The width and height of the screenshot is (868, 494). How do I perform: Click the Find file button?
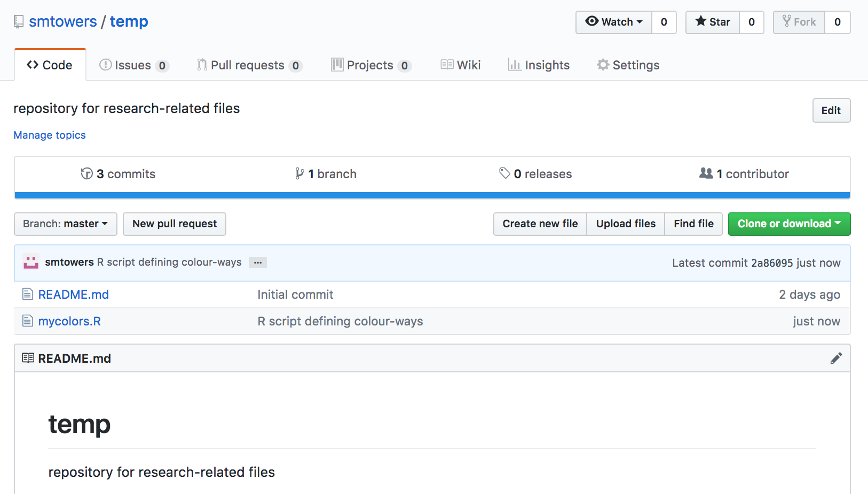[x=693, y=224]
